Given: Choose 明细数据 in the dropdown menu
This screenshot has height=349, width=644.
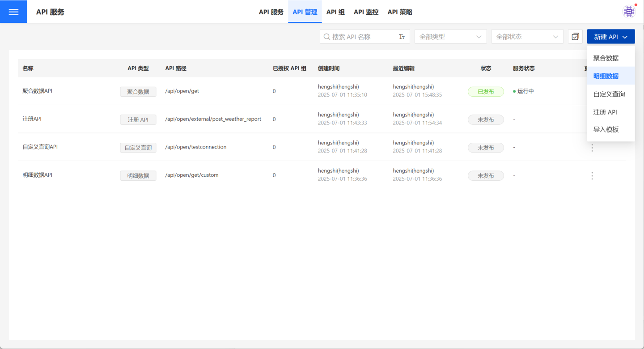Looking at the screenshot, I should click(x=606, y=76).
